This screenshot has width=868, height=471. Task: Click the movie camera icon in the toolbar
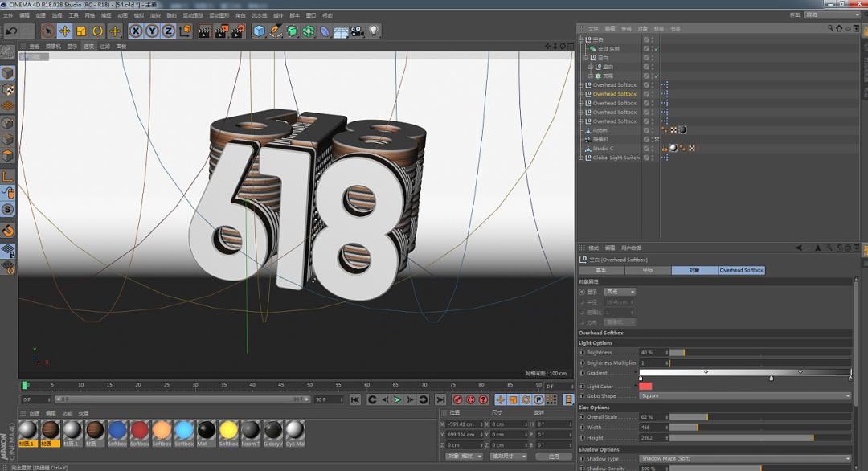pyautogui.click(x=357, y=31)
